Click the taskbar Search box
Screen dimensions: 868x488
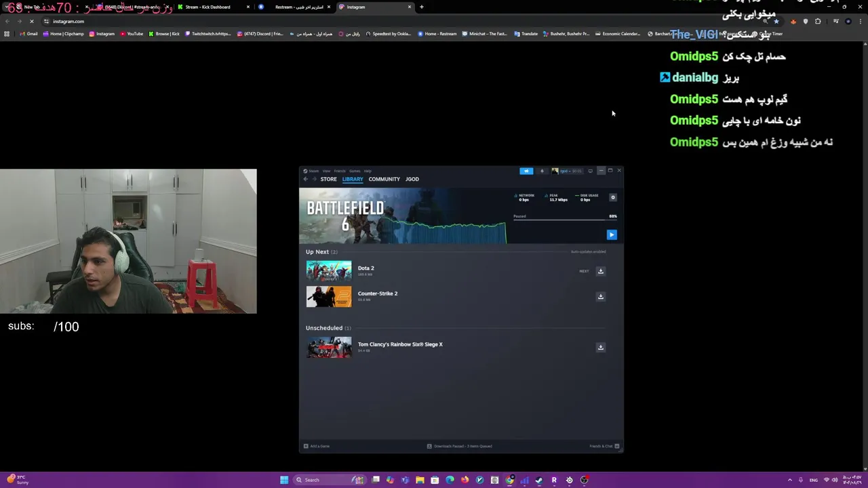click(330, 480)
